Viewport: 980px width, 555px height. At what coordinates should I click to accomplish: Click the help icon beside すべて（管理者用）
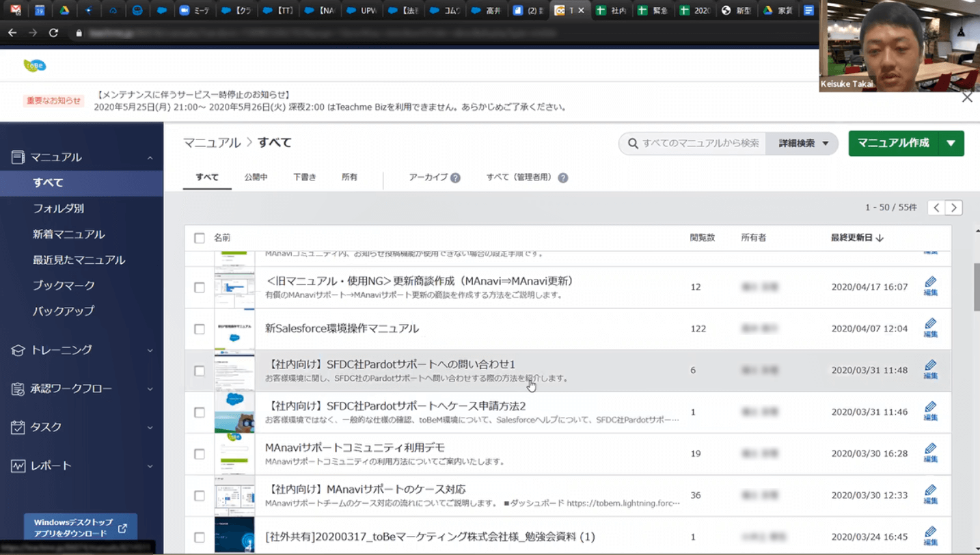562,178
